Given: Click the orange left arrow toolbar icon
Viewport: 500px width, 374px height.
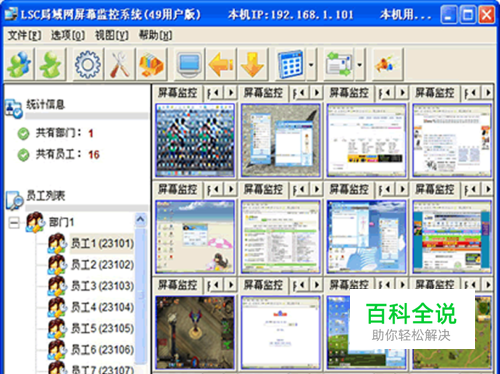Looking at the screenshot, I should 221,64.
